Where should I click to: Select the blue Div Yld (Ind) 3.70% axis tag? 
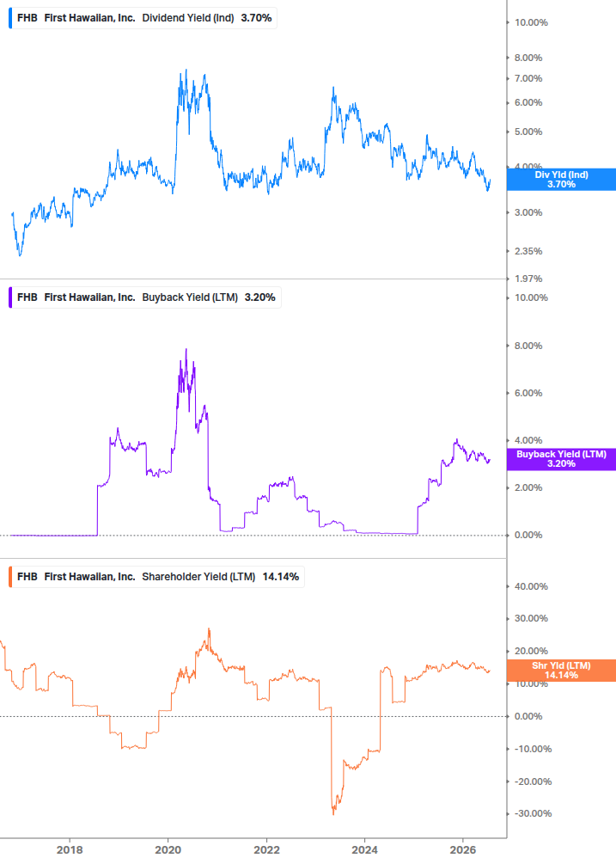(x=561, y=180)
